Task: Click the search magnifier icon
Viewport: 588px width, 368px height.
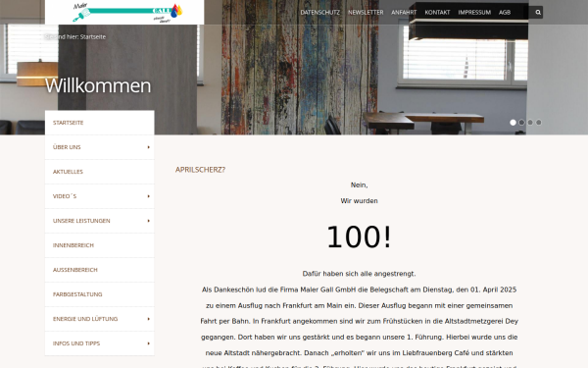Action: click(538, 13)
